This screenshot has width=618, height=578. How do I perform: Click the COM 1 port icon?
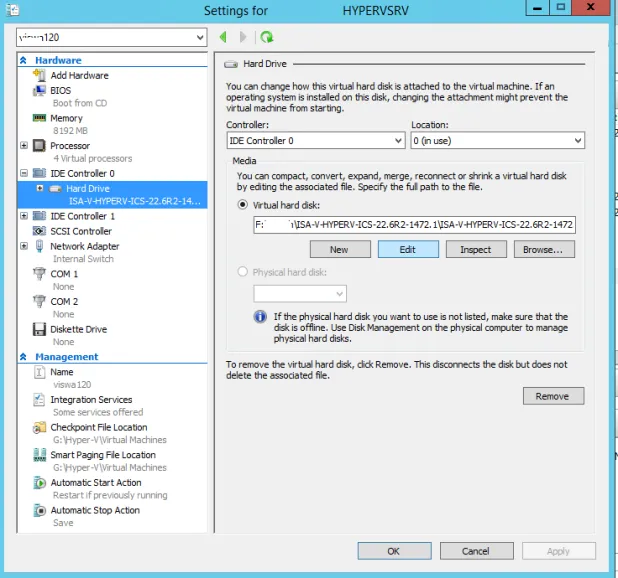[39, 273]
